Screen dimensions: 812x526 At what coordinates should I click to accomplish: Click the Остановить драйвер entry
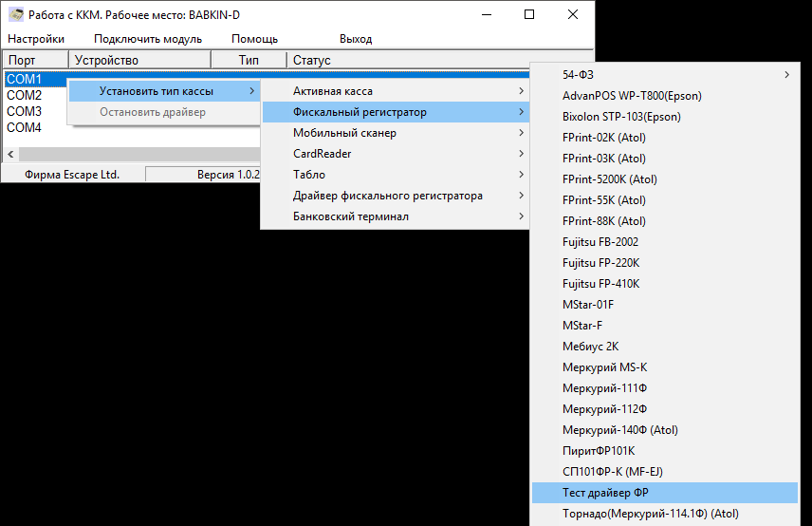coord(164,112)
